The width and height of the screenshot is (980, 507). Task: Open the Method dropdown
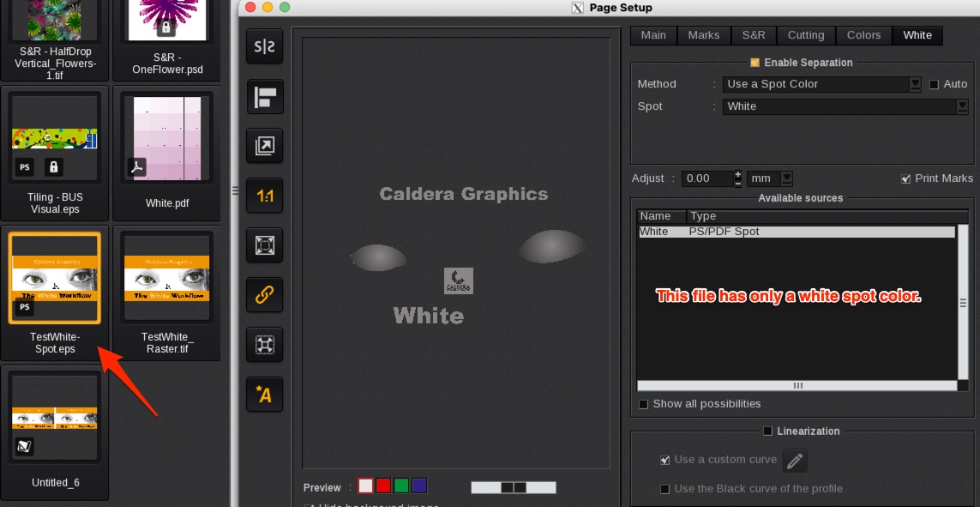(x=915, y=84)
